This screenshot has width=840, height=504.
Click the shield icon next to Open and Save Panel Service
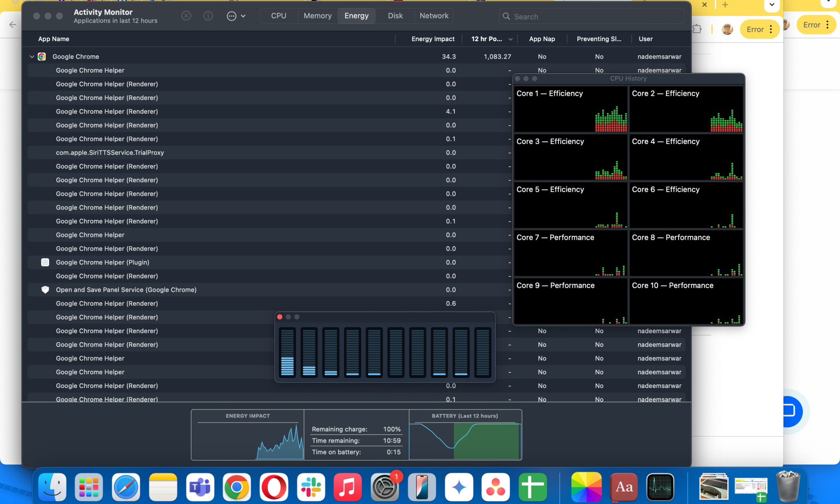45,289
